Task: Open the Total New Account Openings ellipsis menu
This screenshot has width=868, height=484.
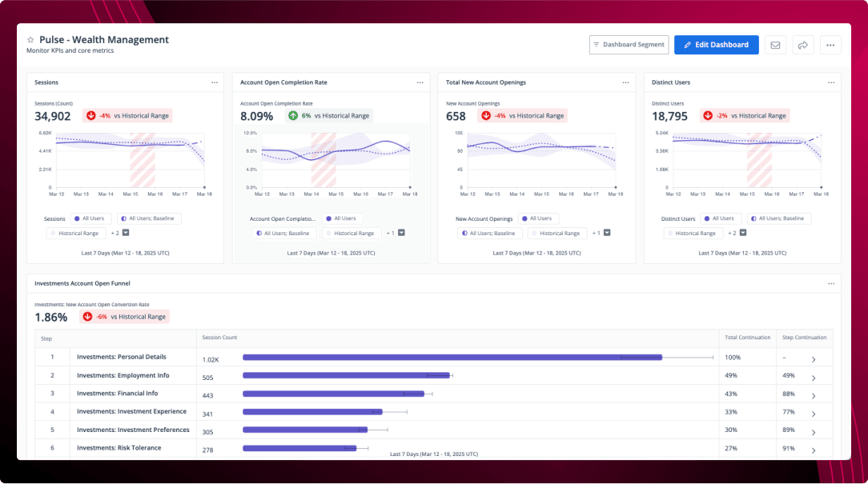Action: tap(625, 82)
